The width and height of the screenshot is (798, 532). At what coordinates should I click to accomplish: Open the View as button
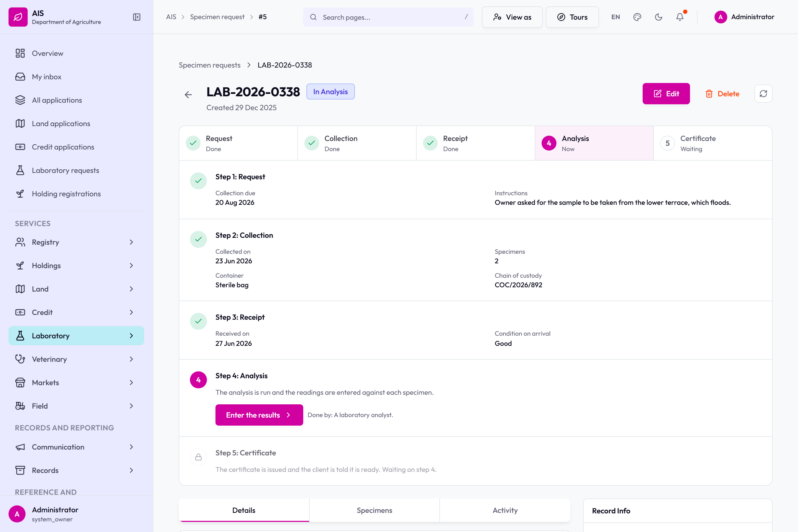(x=512, y=17)
